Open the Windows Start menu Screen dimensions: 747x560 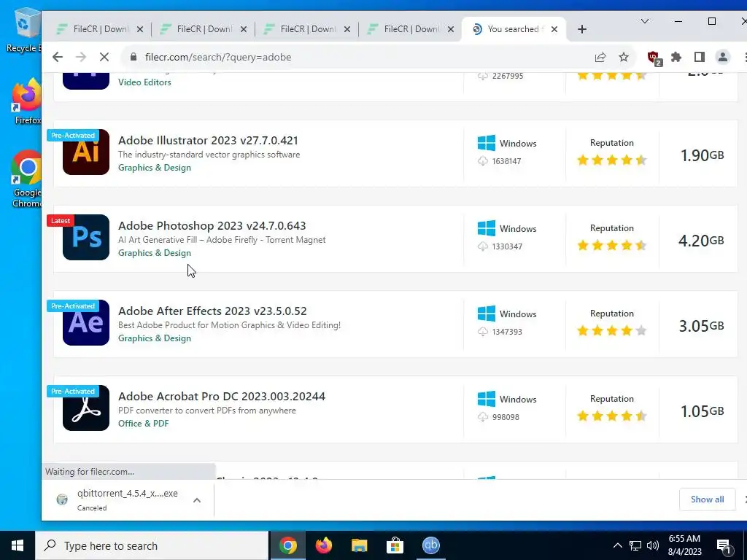point(18,545)
